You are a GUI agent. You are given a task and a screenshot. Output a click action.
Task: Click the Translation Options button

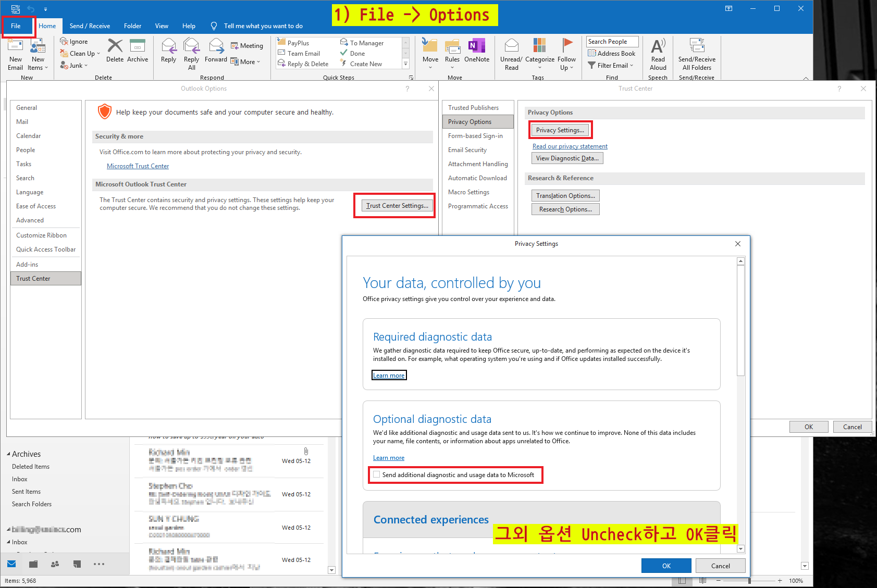(566, 196)
